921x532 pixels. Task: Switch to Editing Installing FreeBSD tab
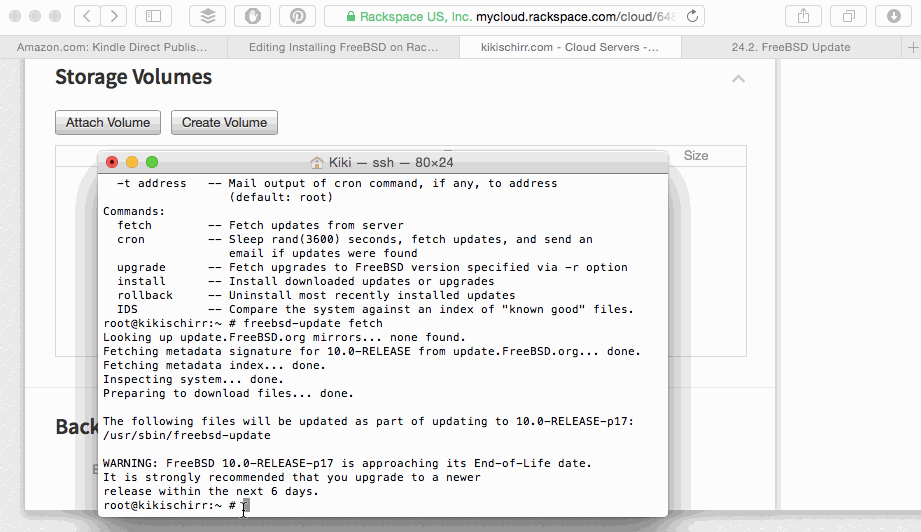344,48
